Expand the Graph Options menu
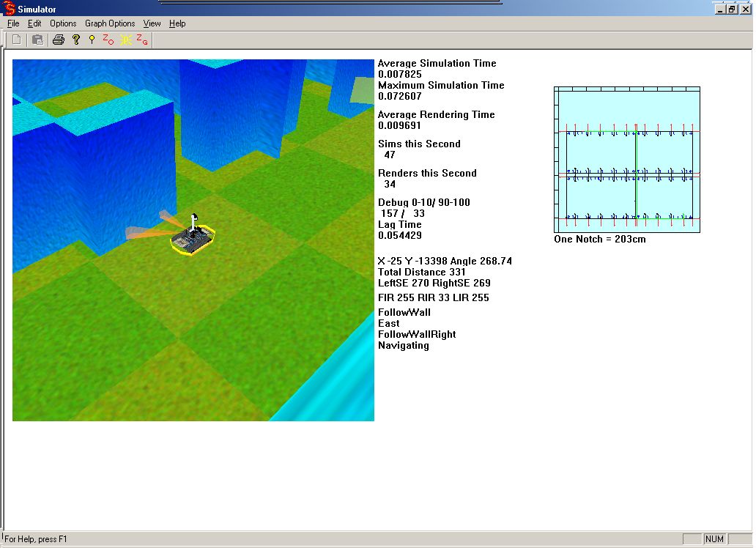756x548 pixels. (110, 23)
